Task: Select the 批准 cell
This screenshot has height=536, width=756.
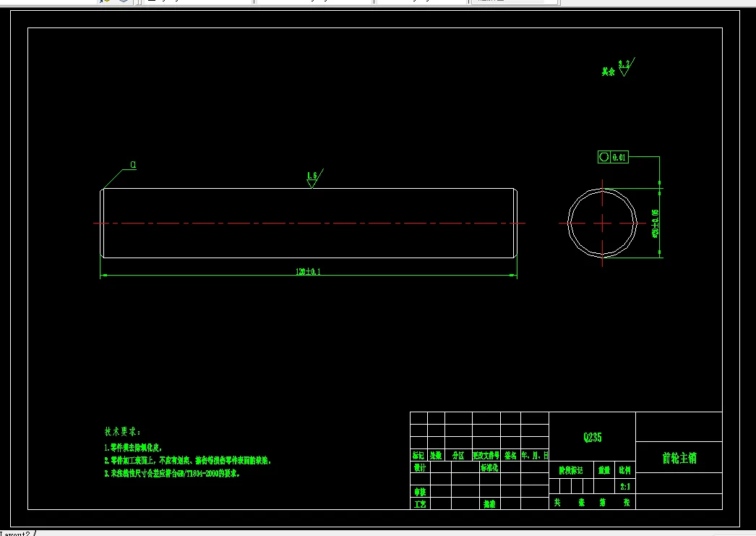Action: click(x=489, y=504)
